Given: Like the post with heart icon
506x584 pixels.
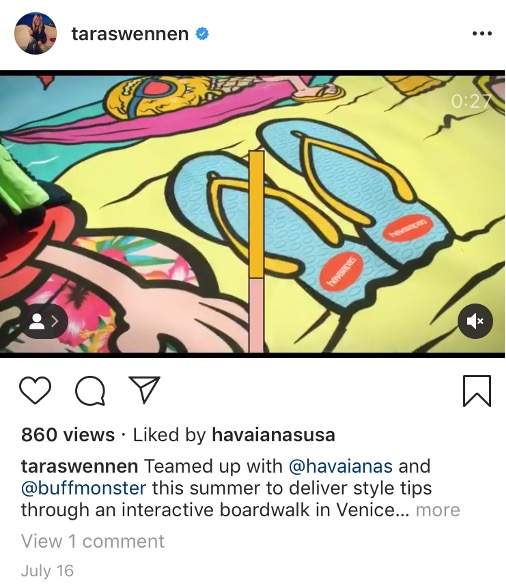Looking at the screenshot, I should tap(35, 390).
